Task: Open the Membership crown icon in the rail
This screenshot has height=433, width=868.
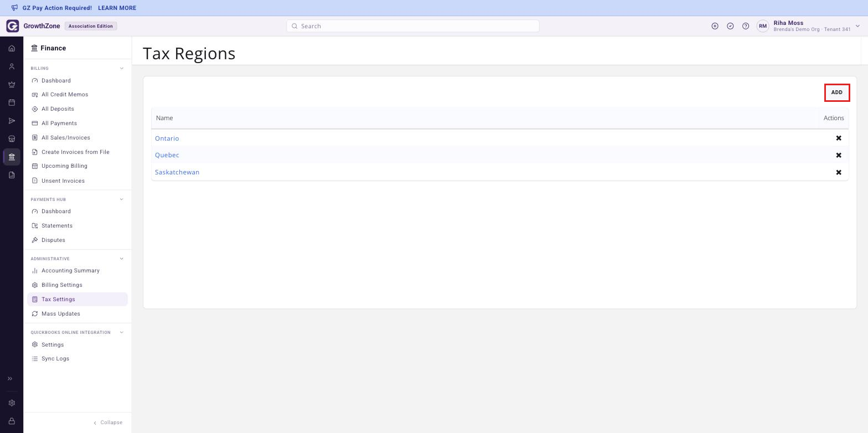Action: click(12, 85)
